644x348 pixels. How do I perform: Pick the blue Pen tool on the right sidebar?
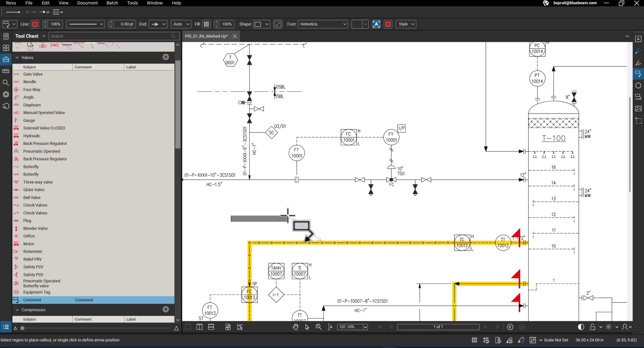click(639, 50)
